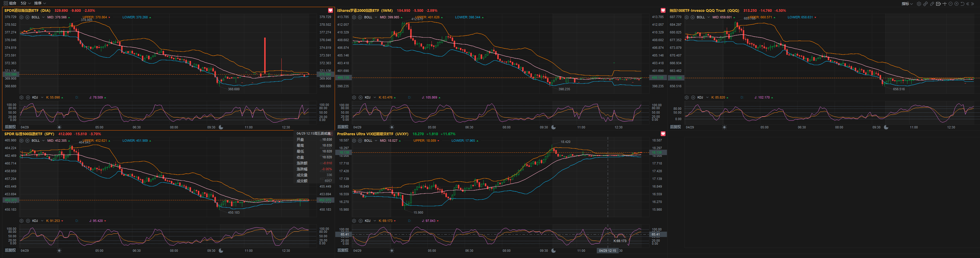Open KDJ settings gear on IWM chart
Viewport: 980px width, 258px height.
[x=354, y=98]
